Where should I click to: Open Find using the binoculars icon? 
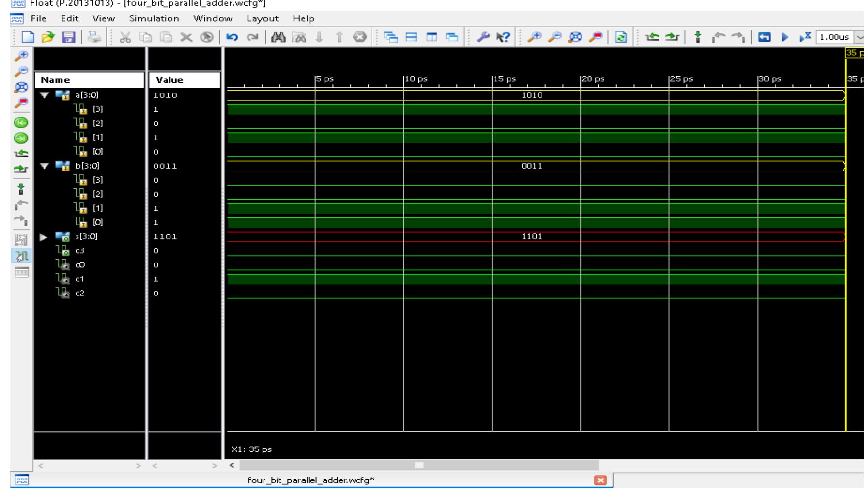(279, 38)
